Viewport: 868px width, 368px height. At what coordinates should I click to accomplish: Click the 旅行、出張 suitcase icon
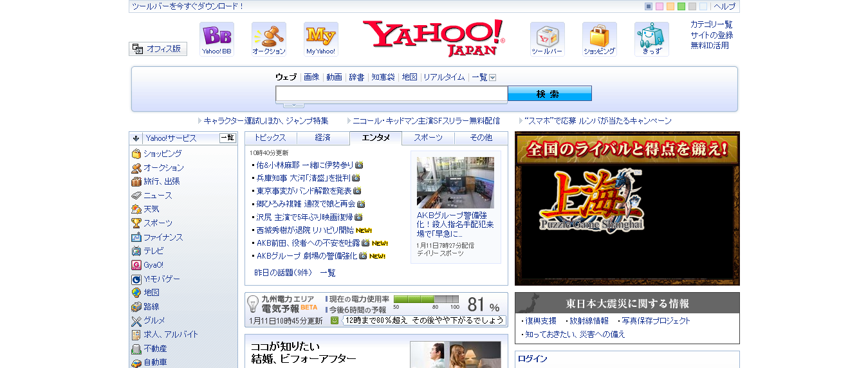136,181
